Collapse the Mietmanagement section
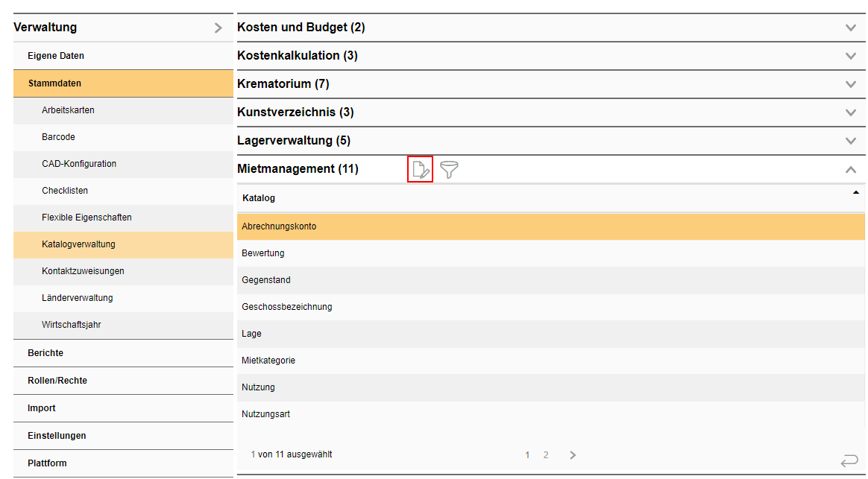 (850, 170)
